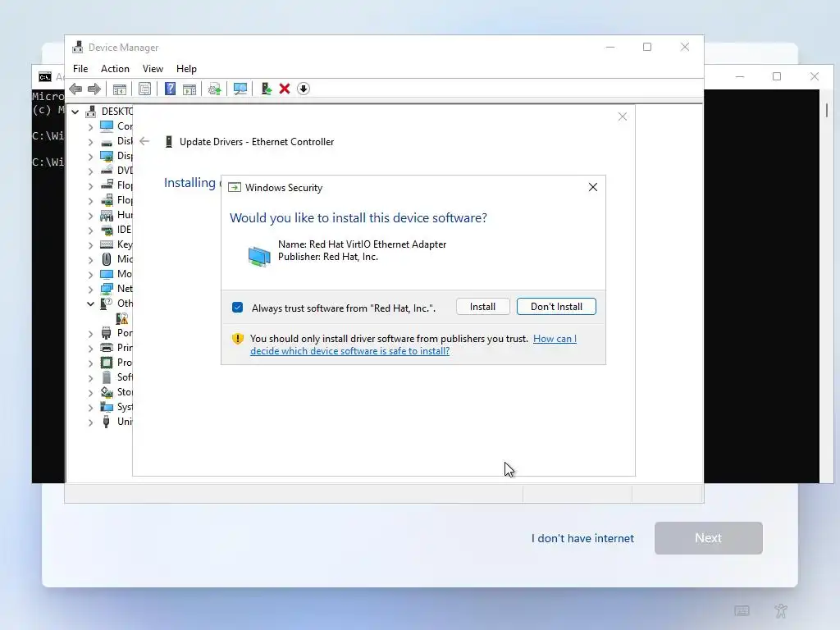
Task: Click Scan for hardware changes monitor icon
Action: (x=240, y=89)
